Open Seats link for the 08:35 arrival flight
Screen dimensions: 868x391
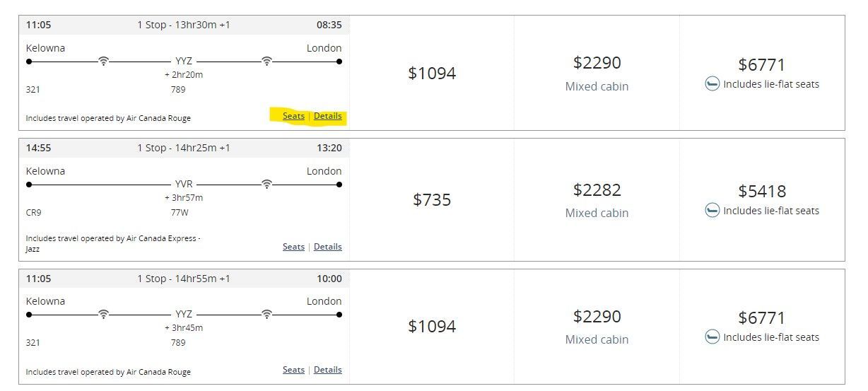pyautogui.click(x=293, y=116)
